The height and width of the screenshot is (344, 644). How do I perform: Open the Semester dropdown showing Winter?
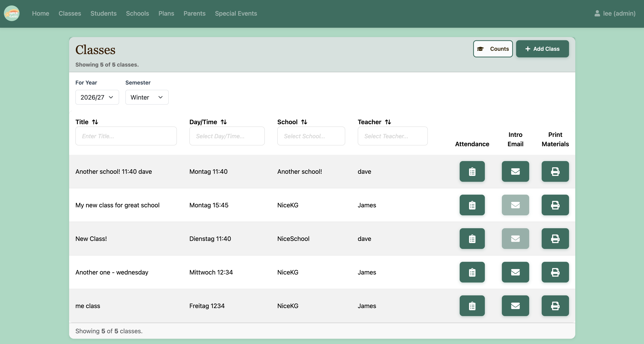[x=147, y=97]
